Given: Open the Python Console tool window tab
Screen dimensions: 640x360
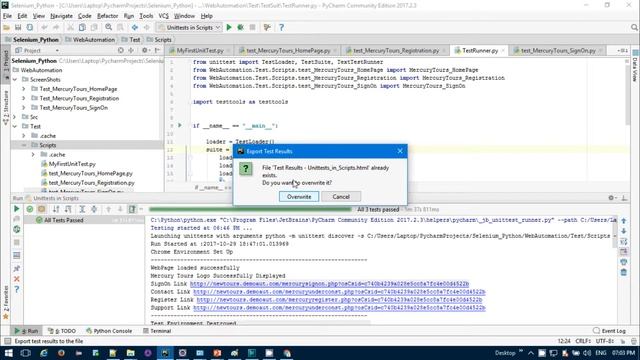Looking at the screenshot, I should tap(109, 331).
